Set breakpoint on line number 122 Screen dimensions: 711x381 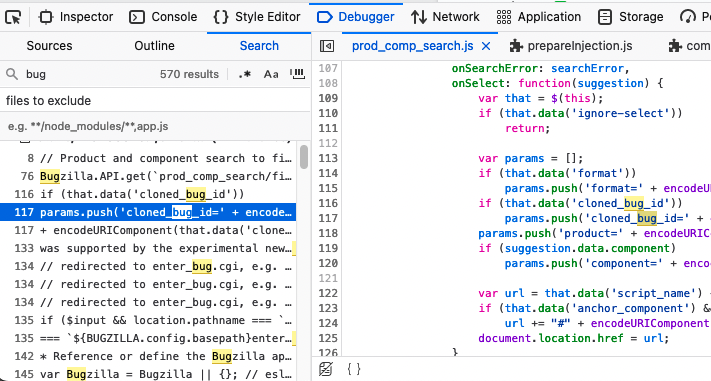point(328,293)
